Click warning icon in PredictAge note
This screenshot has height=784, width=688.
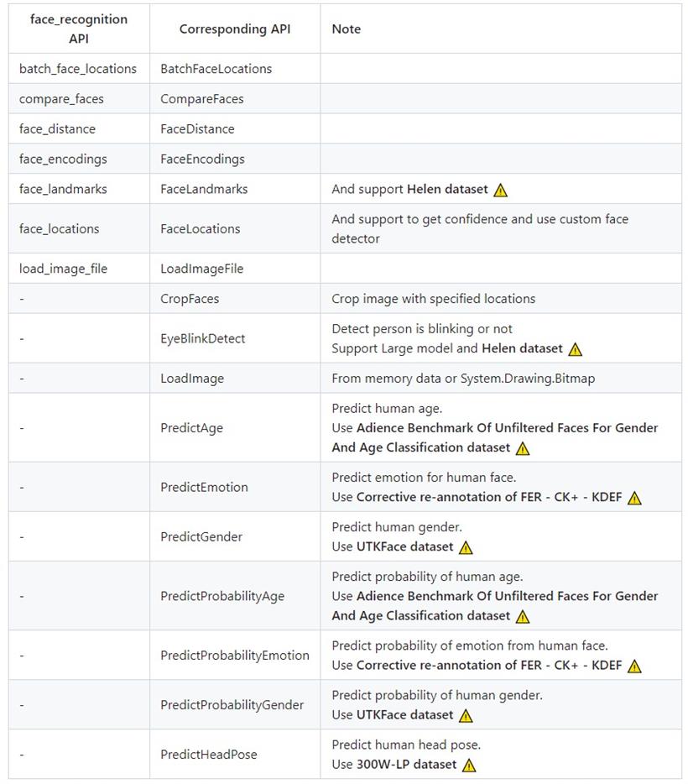tap(523, 448)
